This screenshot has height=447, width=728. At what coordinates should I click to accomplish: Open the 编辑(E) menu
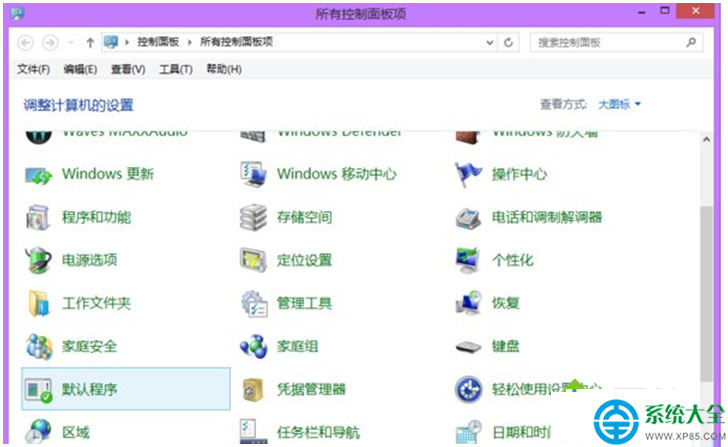click(x=80, y=69)
